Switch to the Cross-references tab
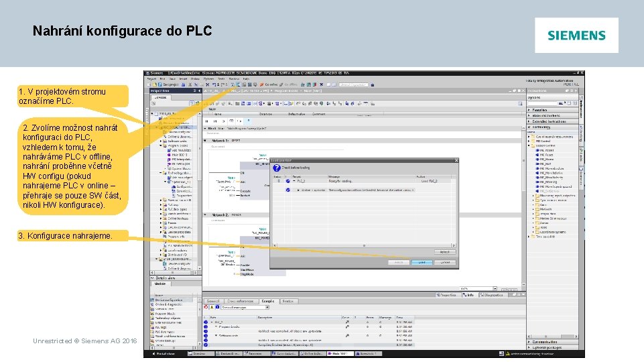 [x=241, y=301]
